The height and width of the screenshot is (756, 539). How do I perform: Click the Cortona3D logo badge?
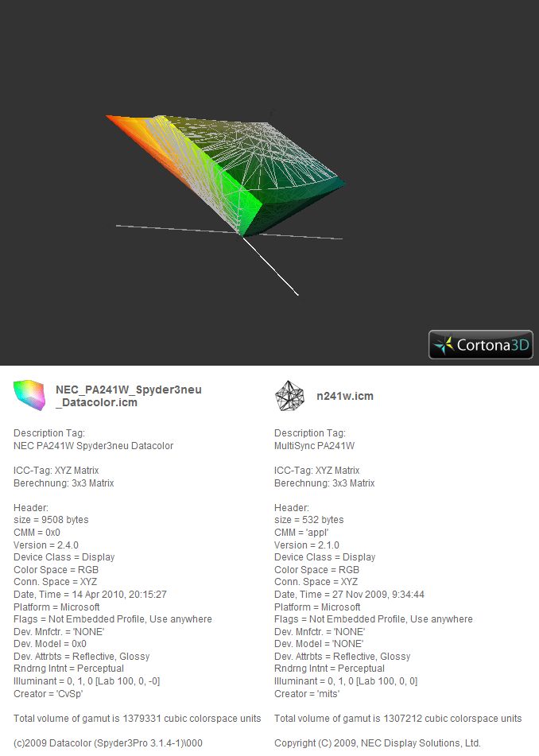pos(481,345)
